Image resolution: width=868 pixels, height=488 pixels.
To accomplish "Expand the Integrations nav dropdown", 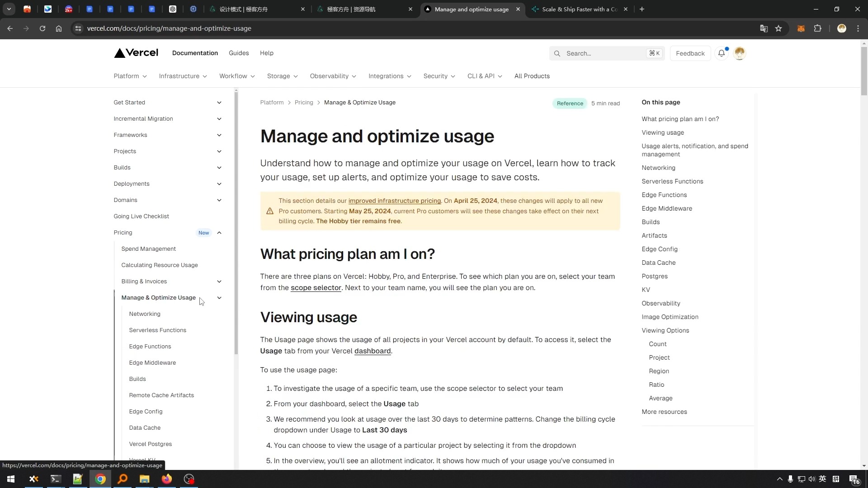I will [390, 76].
